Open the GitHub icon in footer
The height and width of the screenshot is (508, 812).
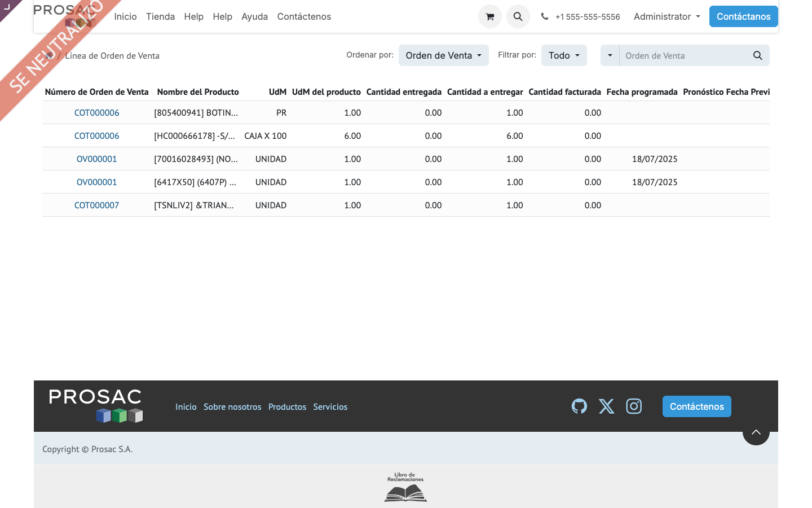tap(579, 406)
